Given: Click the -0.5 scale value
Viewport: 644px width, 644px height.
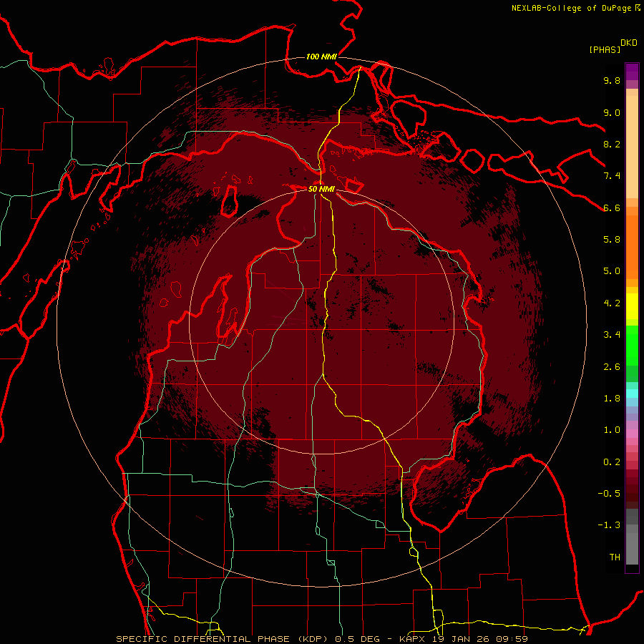Looking at the screenshot, I should (x=609, y=494).
